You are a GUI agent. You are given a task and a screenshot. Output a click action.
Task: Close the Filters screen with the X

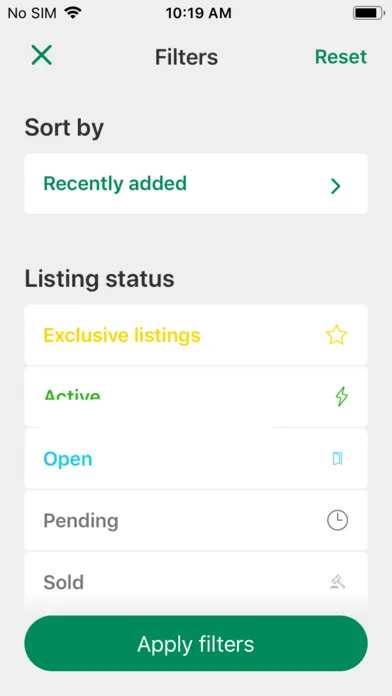click(x=42, y=55)
